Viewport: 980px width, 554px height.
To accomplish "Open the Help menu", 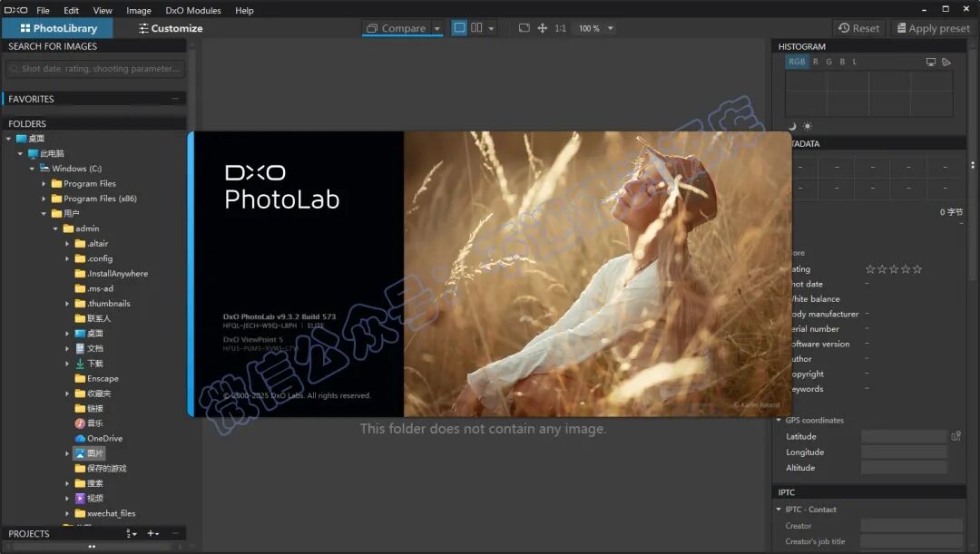I will pos(244,10).
